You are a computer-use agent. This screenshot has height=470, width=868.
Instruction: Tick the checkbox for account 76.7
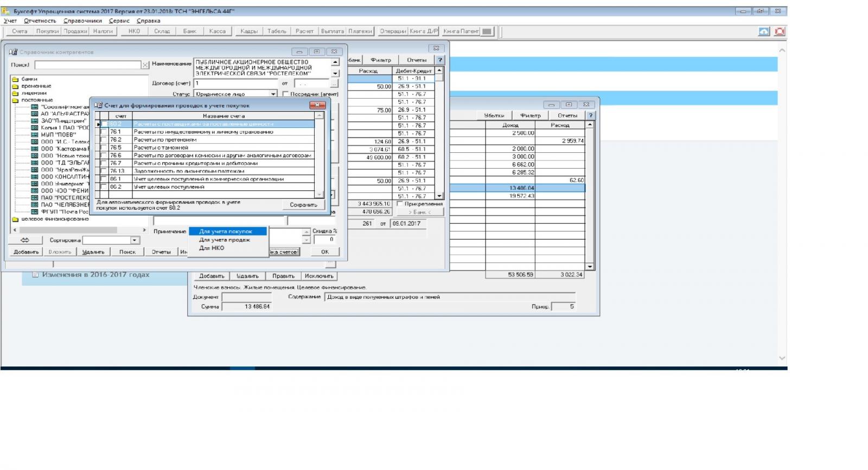point(104,164)
